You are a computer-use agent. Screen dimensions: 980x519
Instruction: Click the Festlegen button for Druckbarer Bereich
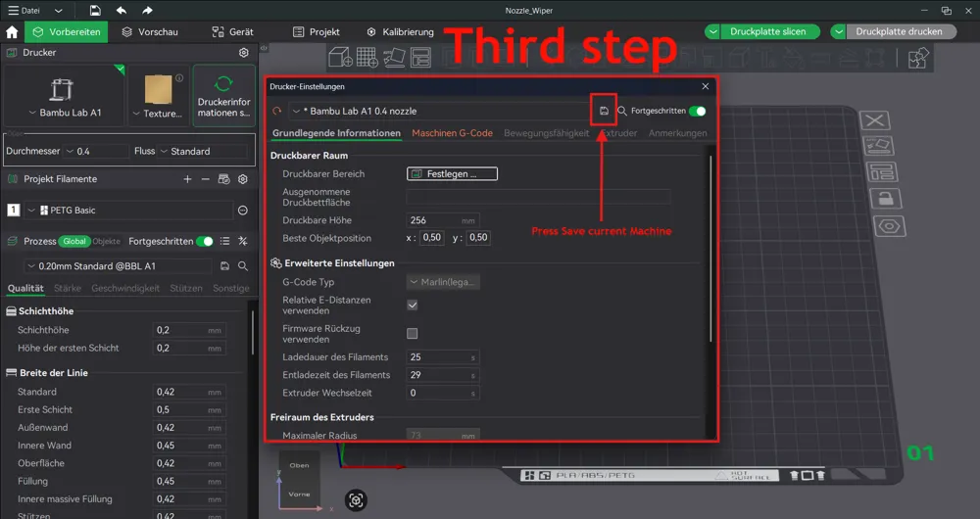(x=452, y=174)
